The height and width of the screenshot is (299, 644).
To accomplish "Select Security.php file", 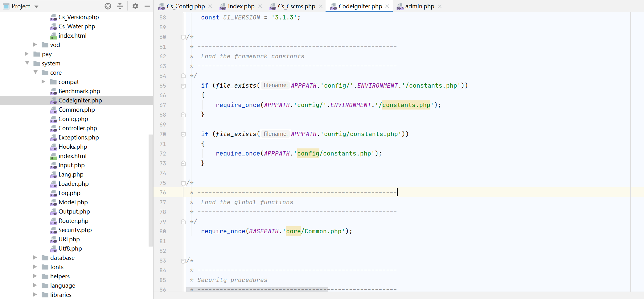I will click(x=75, y=230).
